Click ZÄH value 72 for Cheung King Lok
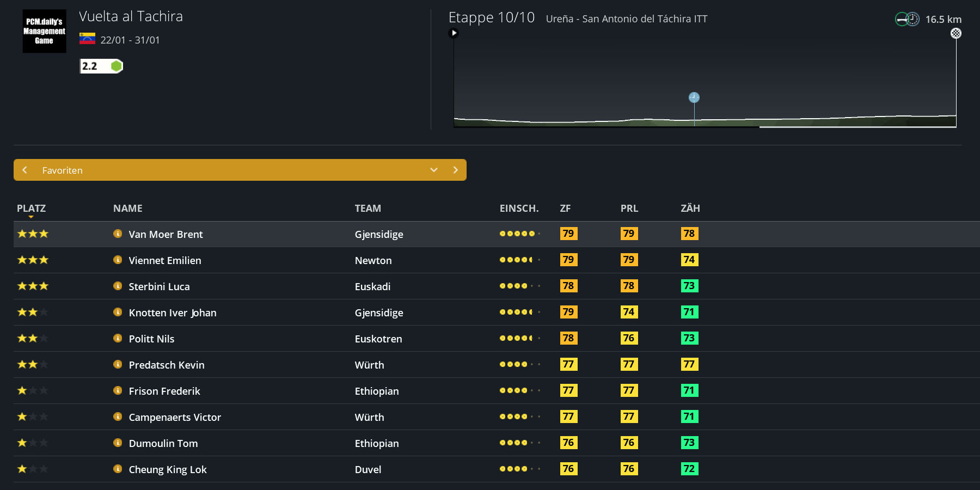This screenshot has height=490, width=980. click(x=689, y=469)
